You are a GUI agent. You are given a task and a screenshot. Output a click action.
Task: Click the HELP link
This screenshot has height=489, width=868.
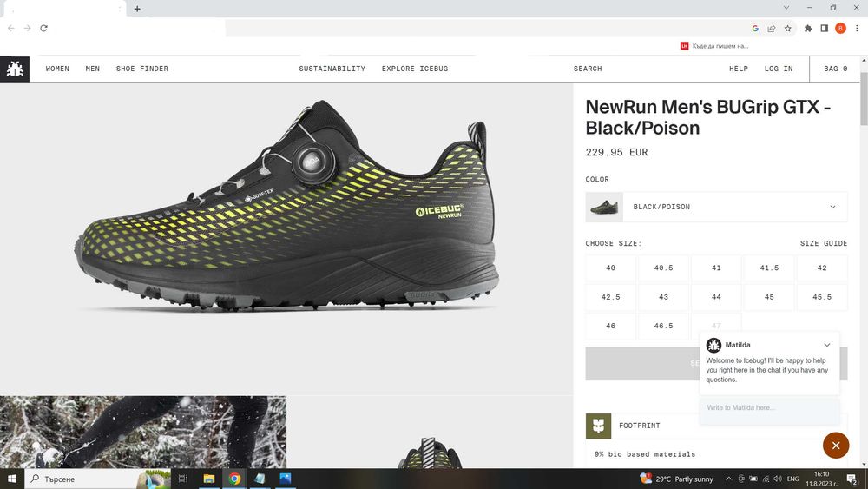739,69
